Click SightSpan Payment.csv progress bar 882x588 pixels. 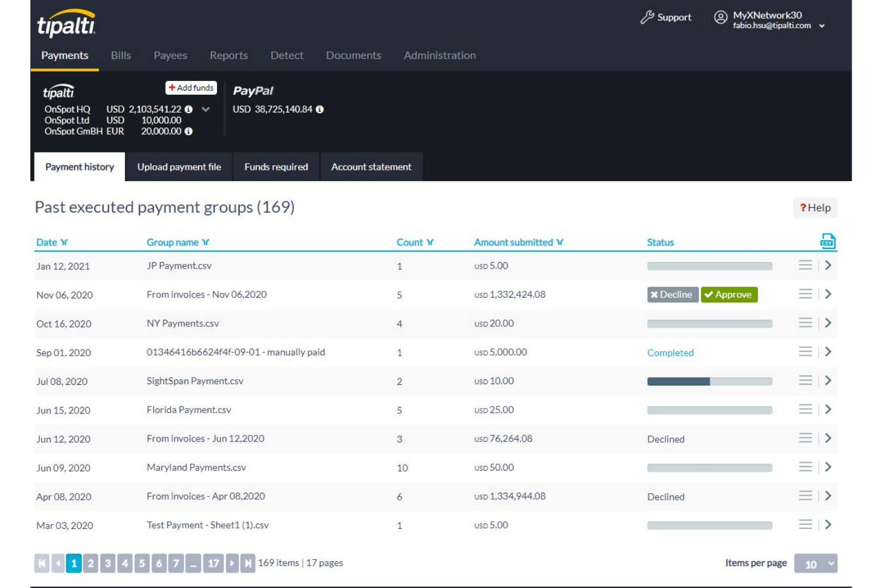click(x=710, y=381)
